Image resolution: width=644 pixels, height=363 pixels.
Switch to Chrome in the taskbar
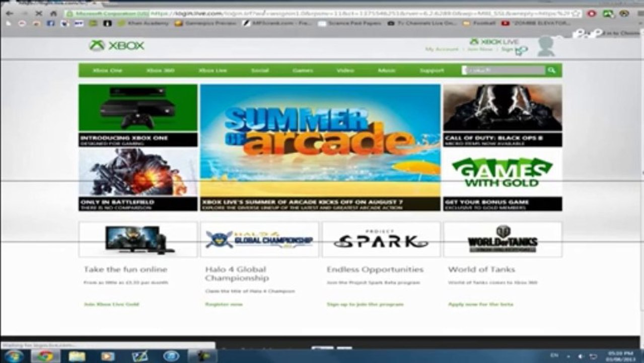point(45,356)
